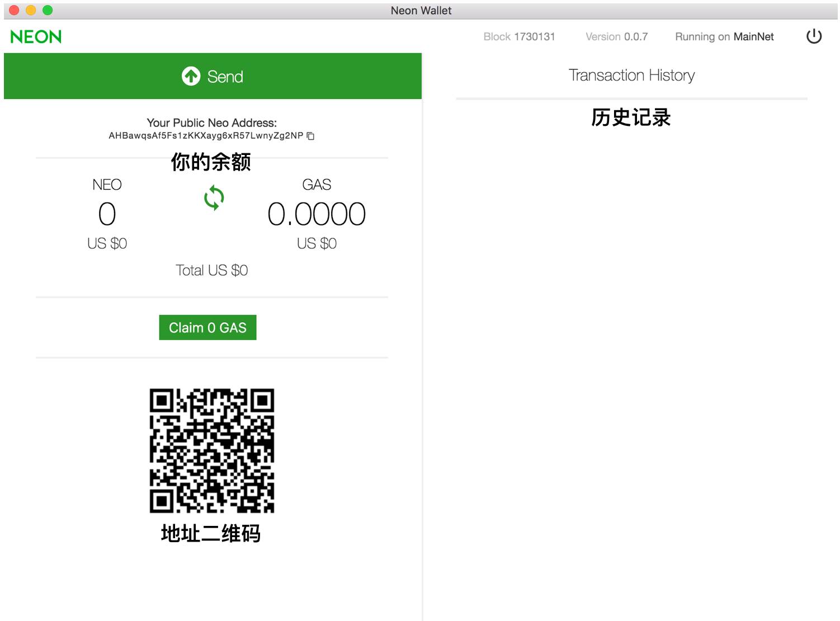Click the NEON logo

click(x=36, y=37)
